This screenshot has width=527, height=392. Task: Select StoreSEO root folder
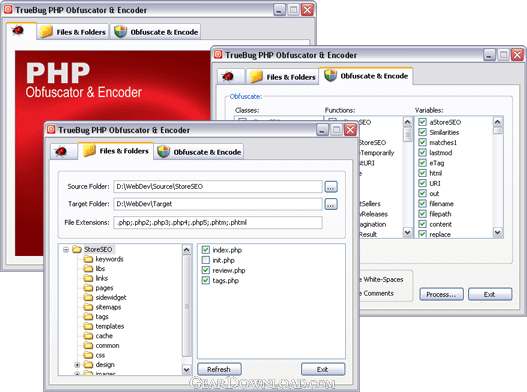(98, 249)
